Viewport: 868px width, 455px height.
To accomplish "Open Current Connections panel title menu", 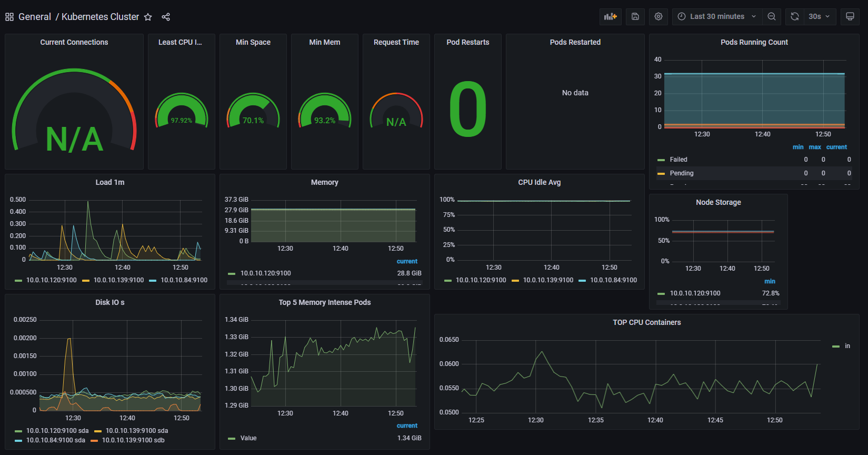I will (74, 42).
